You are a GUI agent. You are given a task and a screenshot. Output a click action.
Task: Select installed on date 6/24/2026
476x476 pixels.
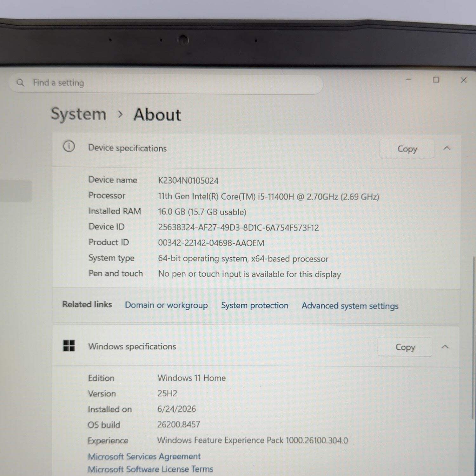tap(177, 409)
